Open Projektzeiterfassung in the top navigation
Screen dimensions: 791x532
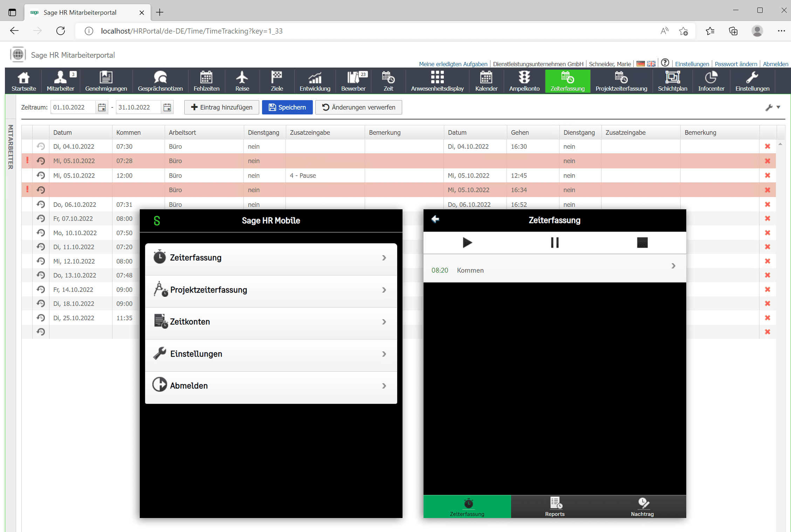click(621, 81)
